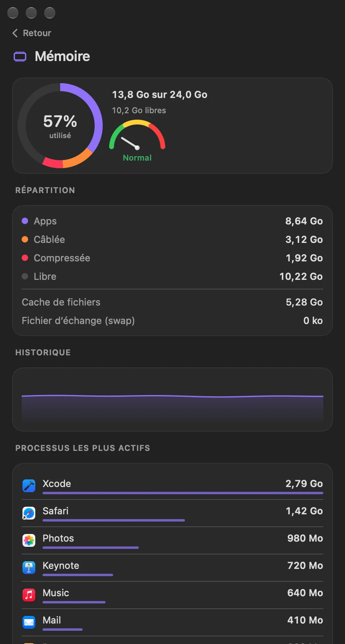Select the Libre memory row
This screenshot has width=345, height=644.
[x=172, y=276]
